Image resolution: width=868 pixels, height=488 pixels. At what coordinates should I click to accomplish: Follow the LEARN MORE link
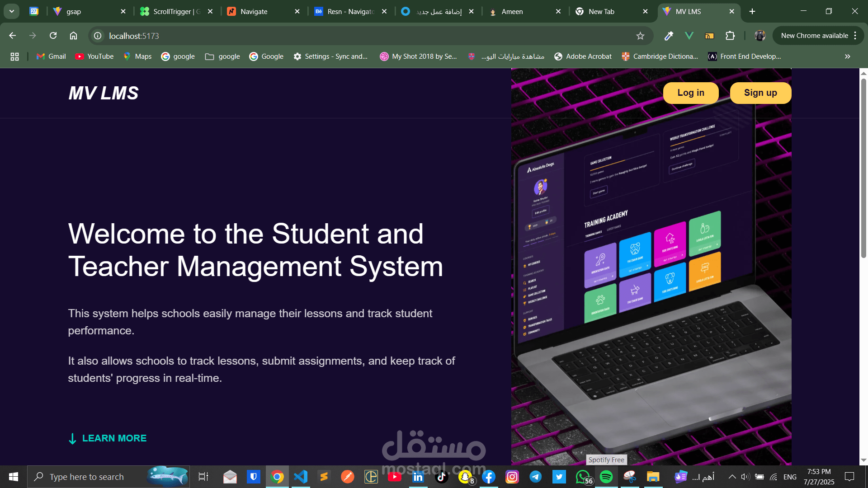[x=108, y=438]
